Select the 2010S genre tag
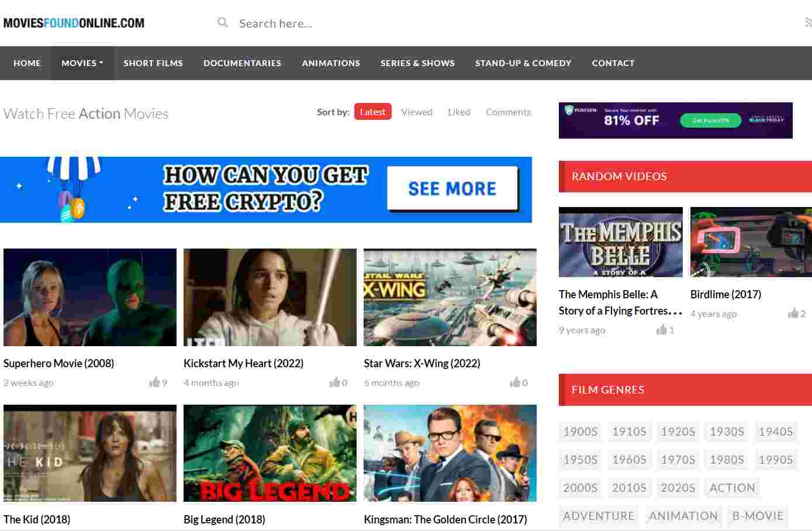812x531 pixels. 629,488
